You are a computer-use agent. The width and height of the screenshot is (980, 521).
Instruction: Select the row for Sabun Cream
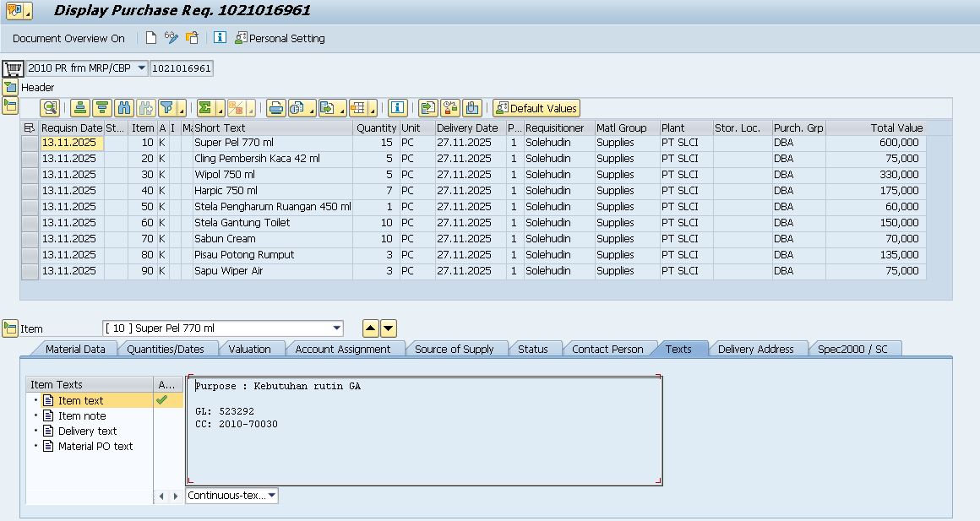pos(30,239)
